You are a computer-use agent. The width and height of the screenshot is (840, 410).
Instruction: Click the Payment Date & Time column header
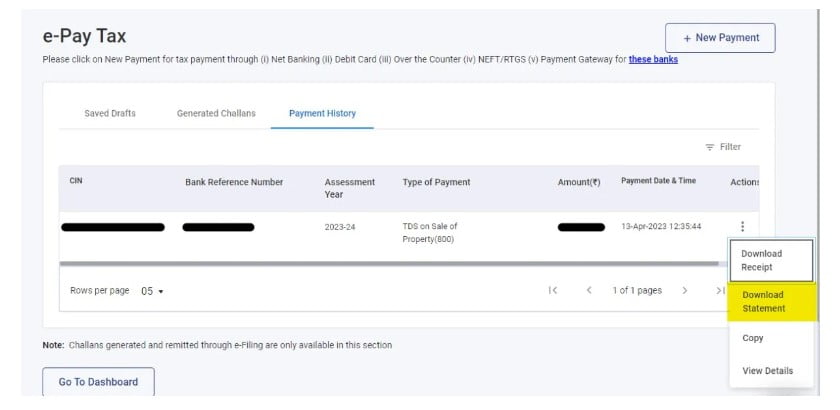tap(658, 181)
